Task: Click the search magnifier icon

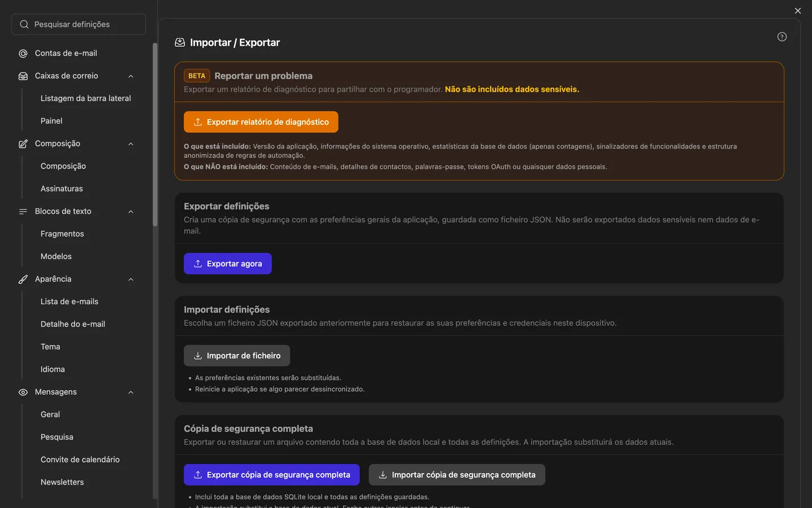Action: tap(24, 24)
